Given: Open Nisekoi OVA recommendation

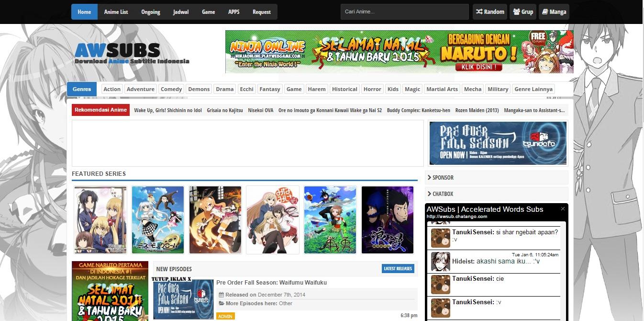Looking at the screenshot, I should tap(261, 110).
